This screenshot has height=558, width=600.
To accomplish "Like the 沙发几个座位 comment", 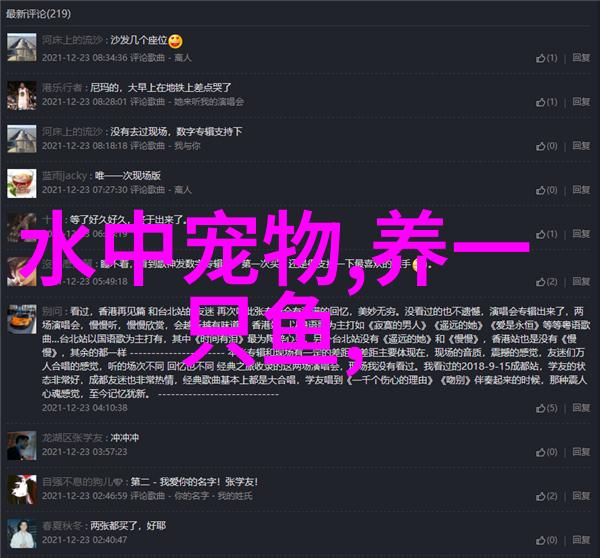I will (546, 58).
